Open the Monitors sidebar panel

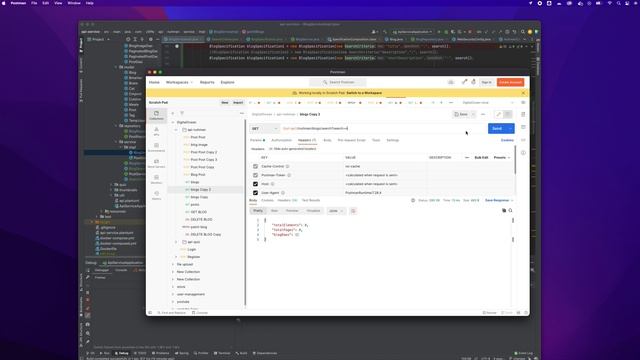tap(156, 179)
